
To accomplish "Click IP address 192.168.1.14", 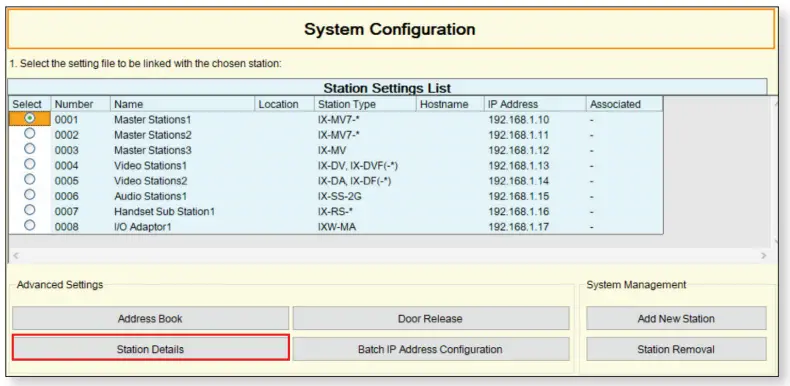I will (x=518, y=181).
